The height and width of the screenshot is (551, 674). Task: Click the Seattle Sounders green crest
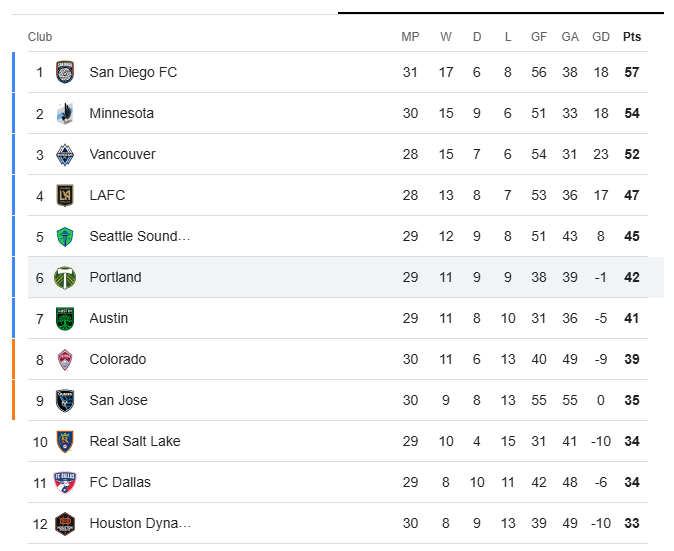pos(65,236)
